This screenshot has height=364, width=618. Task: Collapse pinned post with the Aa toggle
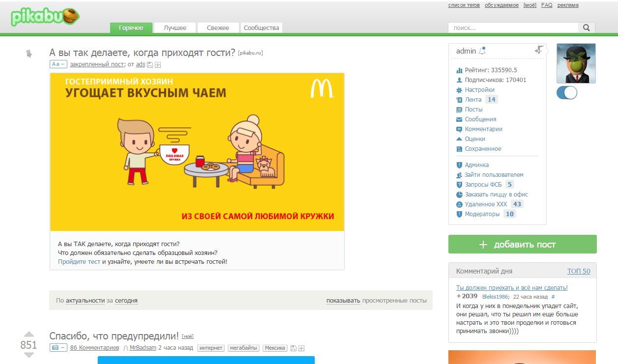coord(58,64)
